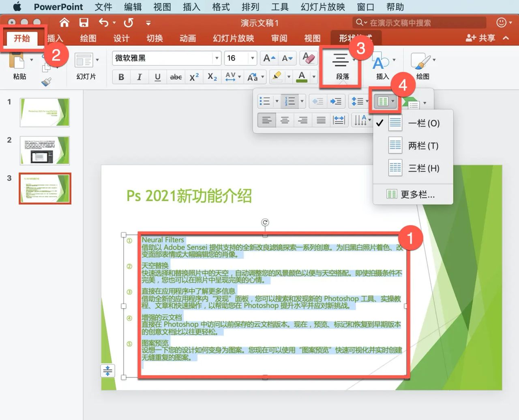This screenshot has height=420, width=519.
Task: Click the Insert (插入) text box icon
Action: pos(381,61)
